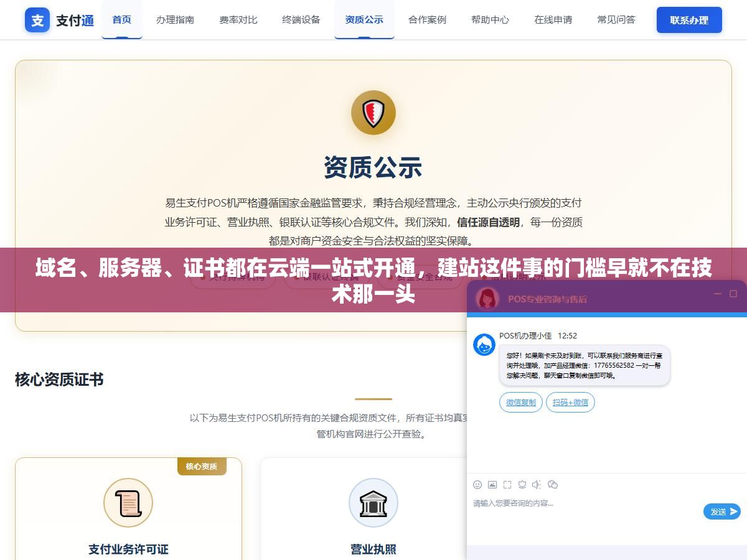
Task: Click the WeChat icon in chat toolbar
Action: click(553, 485)
